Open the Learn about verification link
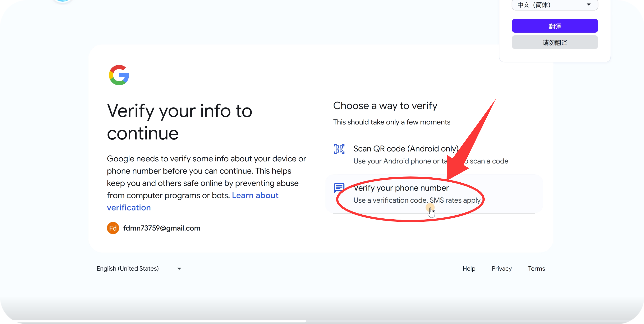The width and height of the screenshot is (644, 324). pyautogui.click(x=255, y=195)
